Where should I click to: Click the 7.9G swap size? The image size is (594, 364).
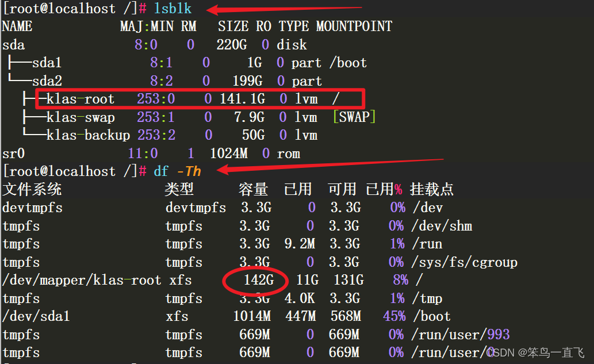click(249, 117)
